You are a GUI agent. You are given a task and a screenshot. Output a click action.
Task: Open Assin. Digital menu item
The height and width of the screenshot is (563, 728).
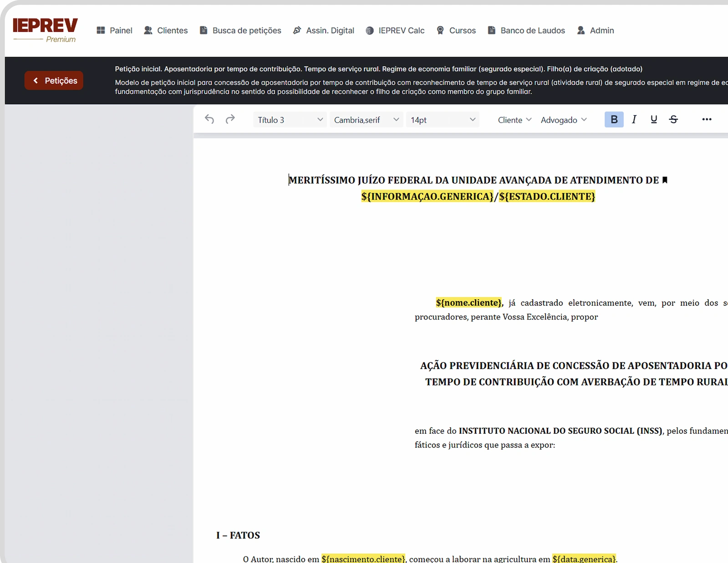coord(324,31)
